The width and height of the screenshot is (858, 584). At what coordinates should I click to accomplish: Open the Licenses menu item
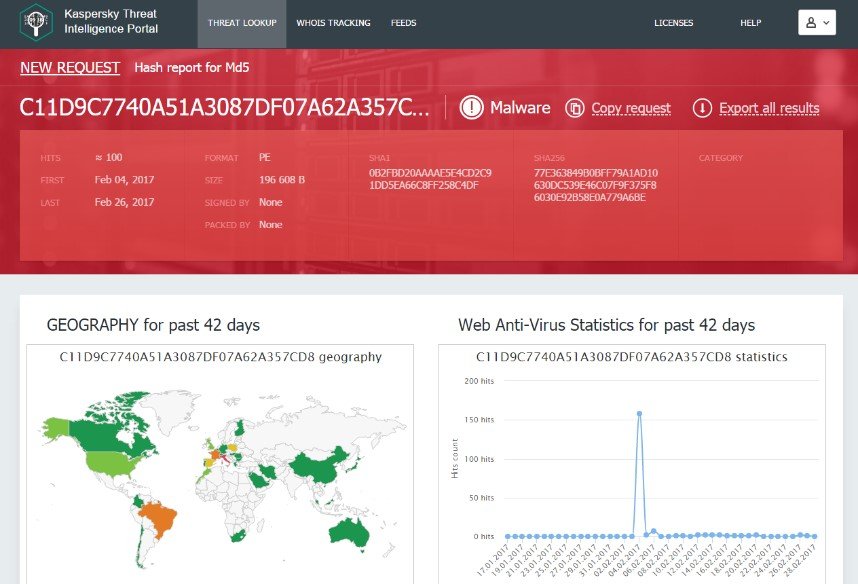[674, 23]
